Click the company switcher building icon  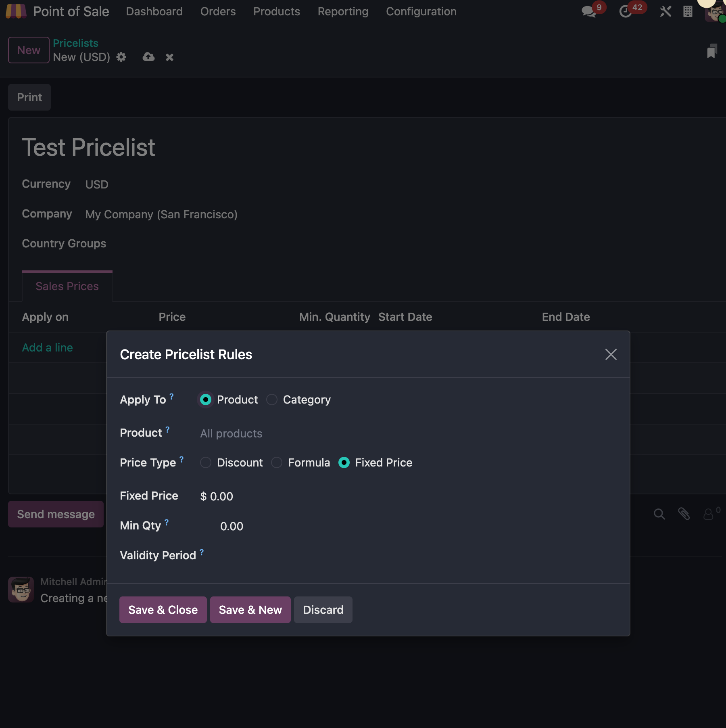pyautogui.click(x=688, y=11)
